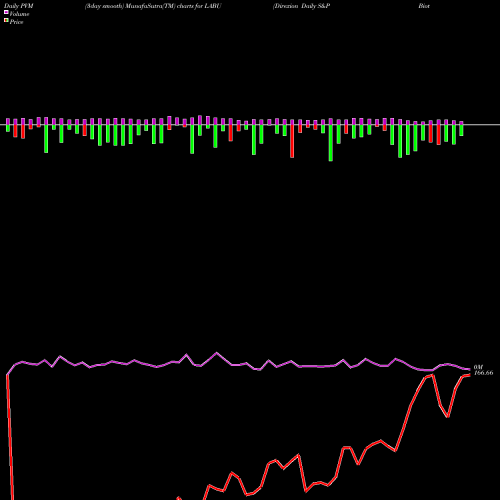Image resolution: width=500 pixels, height=500 pixels.
Task: Click the 'Daily PVM' title text
Action: 19,6
